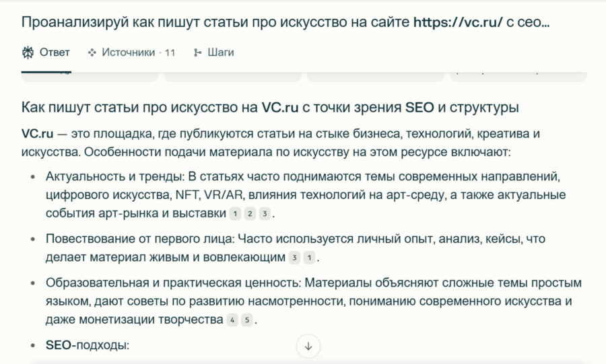
Task: Open citation 3 after 'арт-рынка и выставки'
Action: point(265,214)
